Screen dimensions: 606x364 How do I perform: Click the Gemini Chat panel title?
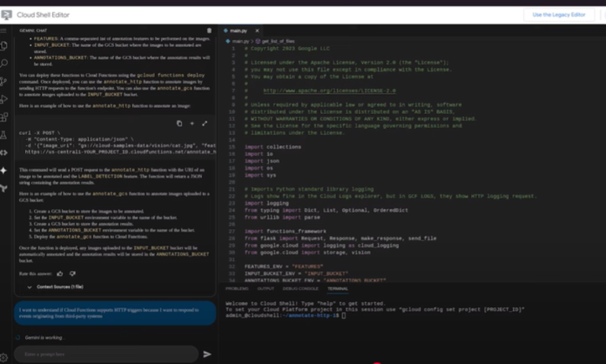[x=33, y=30]
